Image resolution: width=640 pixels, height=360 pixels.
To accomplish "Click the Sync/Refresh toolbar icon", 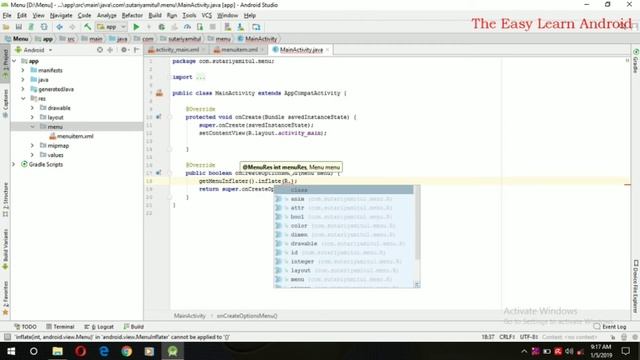I will [44, 27].
